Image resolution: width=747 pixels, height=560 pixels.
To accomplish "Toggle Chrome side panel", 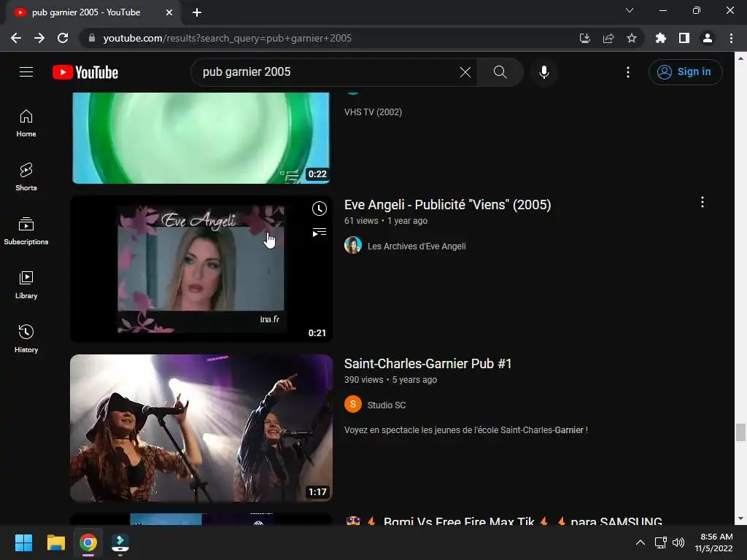I will click(684, 38).
